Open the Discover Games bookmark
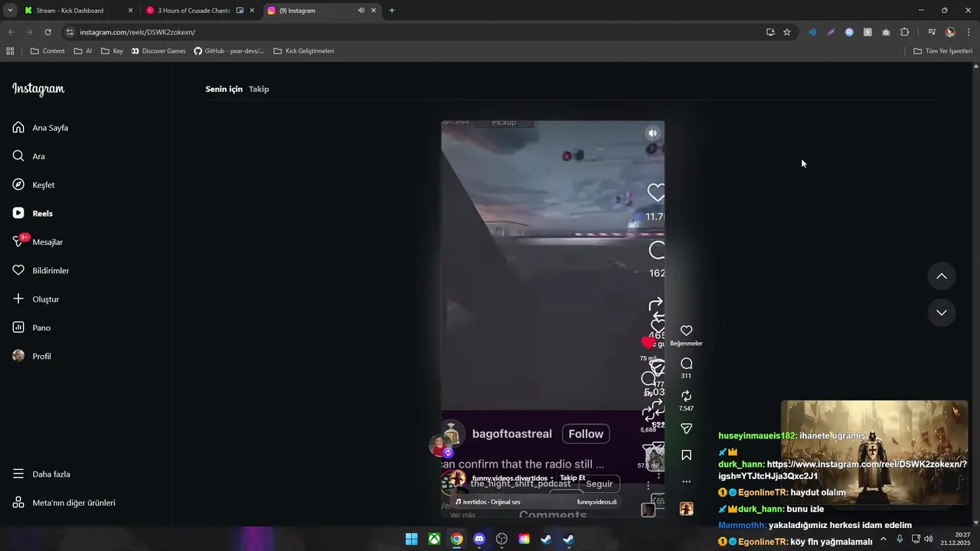Viewport: 980px width, 551px height. [x=158, y=51]
